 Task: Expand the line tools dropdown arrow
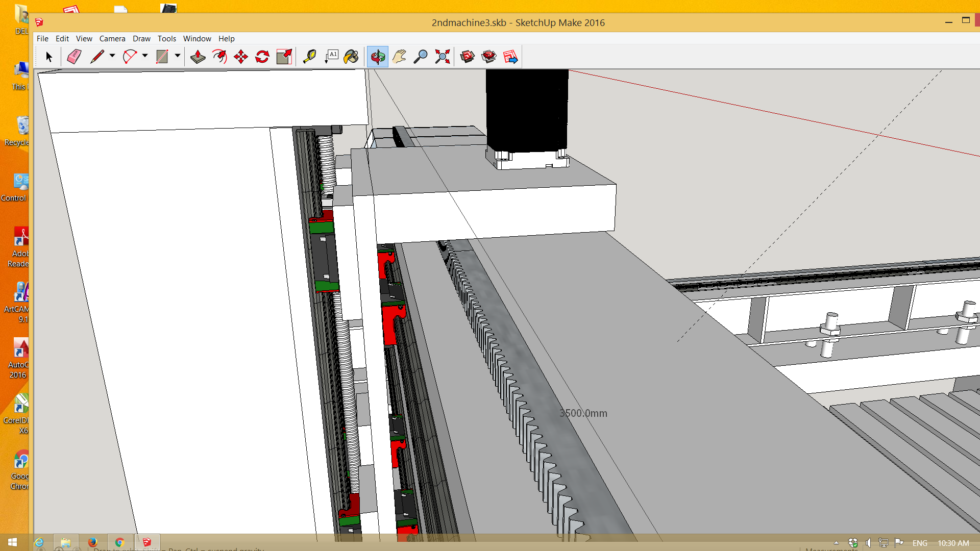pos(112,56)
